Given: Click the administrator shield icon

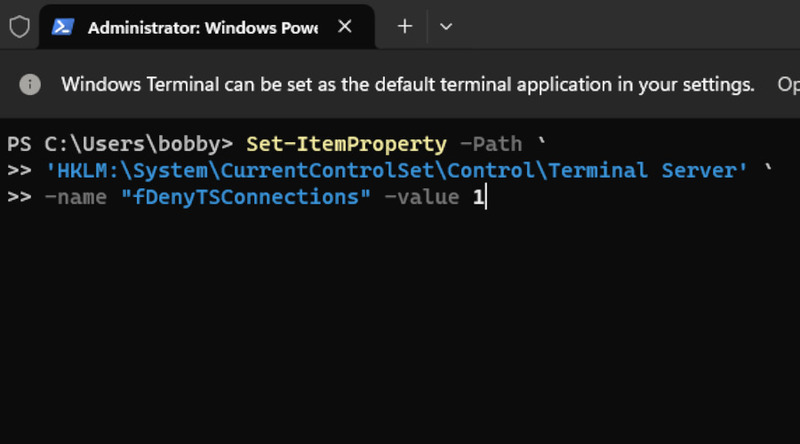Looking at the screenshot, I should (x=20, y=27).
